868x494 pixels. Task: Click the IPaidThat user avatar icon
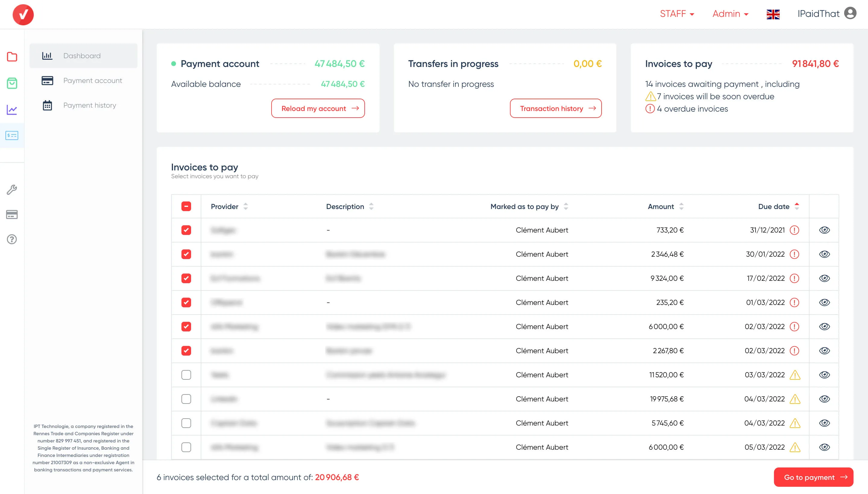[850, 14]
